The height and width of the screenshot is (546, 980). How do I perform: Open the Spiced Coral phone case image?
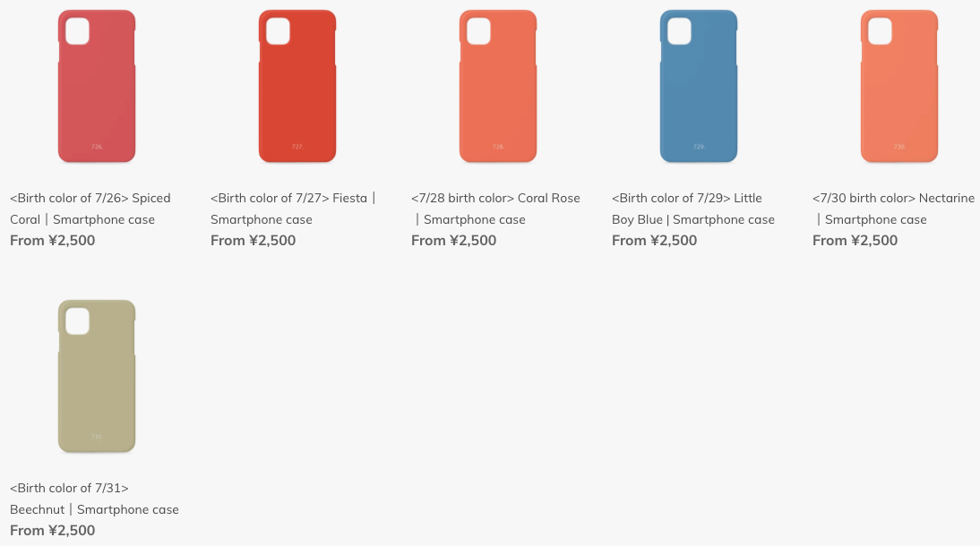pyautogui.click(x=97, y=87)
